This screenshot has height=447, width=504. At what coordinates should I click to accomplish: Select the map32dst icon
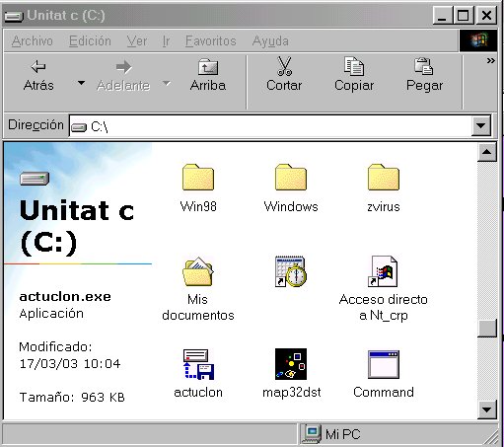(x=291, y=364)
